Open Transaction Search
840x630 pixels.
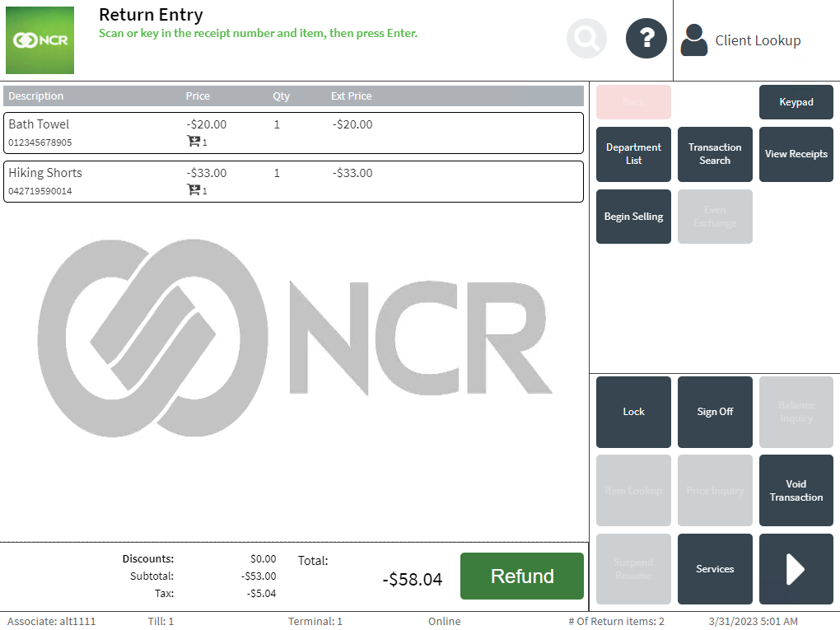tap(715, 154)
